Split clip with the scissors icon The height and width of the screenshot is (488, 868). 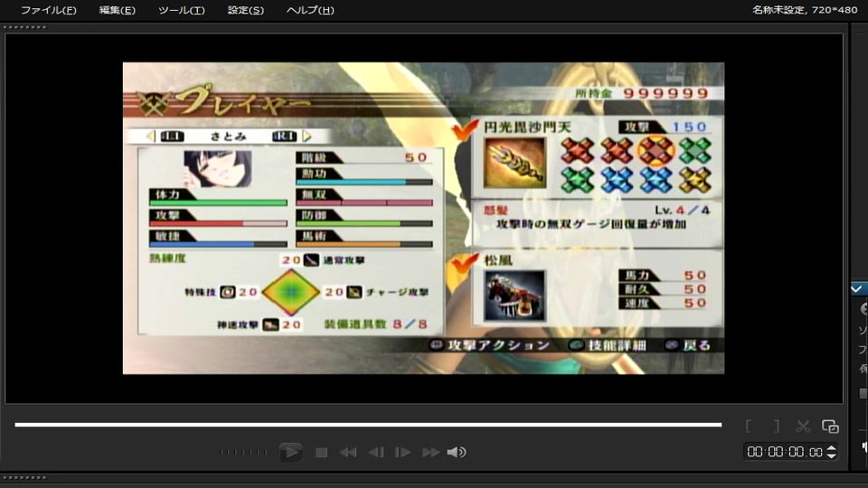point(803,426)
